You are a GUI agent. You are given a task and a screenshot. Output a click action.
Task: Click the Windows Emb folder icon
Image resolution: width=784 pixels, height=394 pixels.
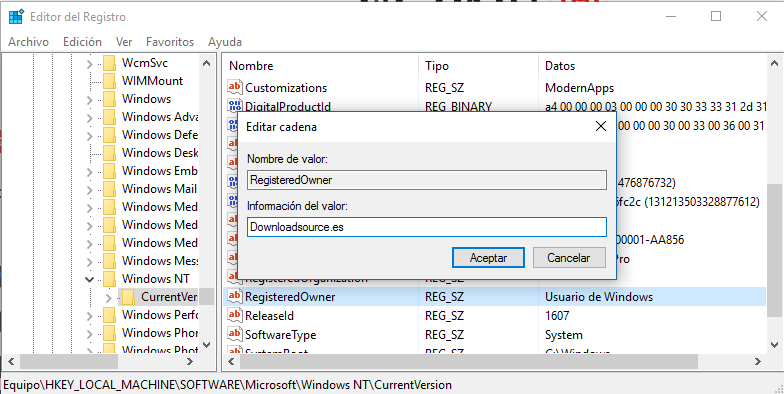pos(110,171)
